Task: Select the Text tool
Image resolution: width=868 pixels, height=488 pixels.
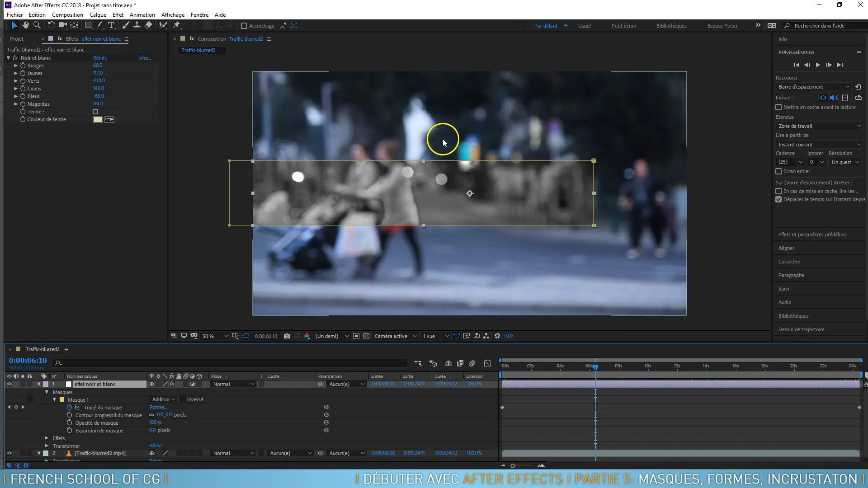Action: [x=111, y=25]
